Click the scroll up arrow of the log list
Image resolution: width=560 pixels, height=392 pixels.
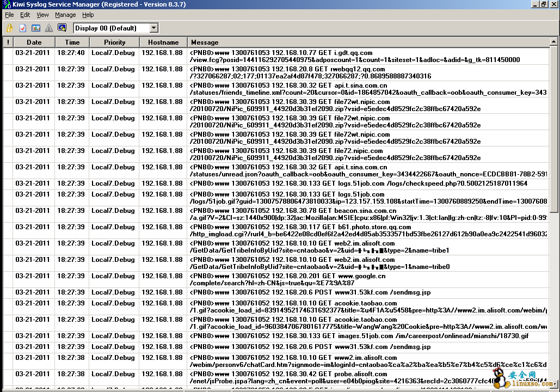(x=554, y=41)
